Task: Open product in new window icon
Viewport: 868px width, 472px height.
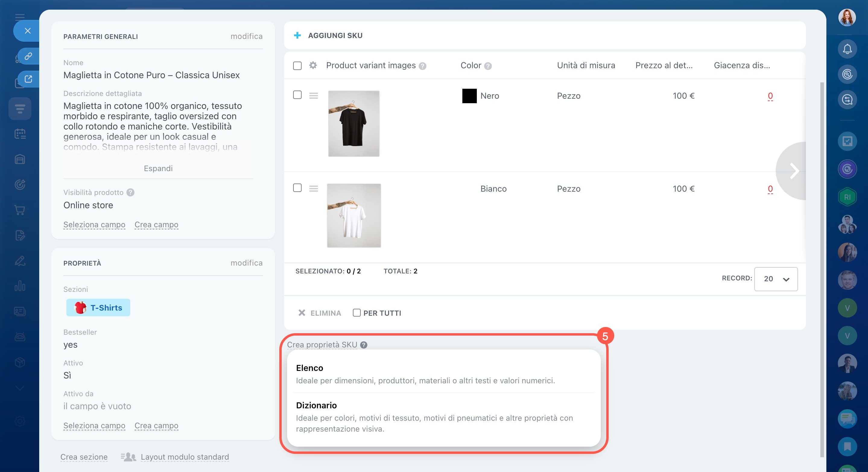Action: [28, 79]
